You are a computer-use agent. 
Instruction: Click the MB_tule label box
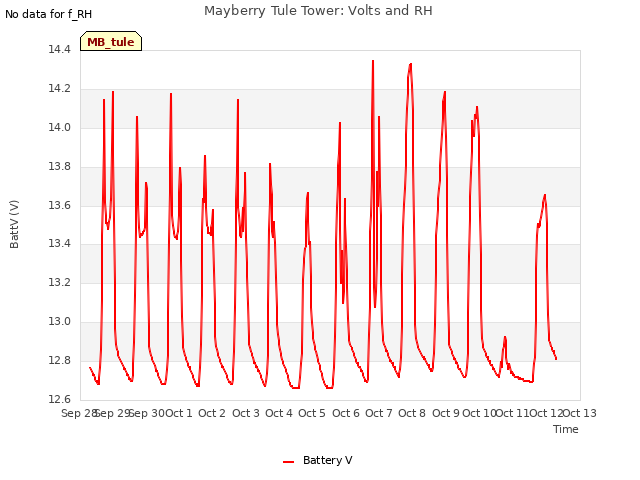pos(111,41)
